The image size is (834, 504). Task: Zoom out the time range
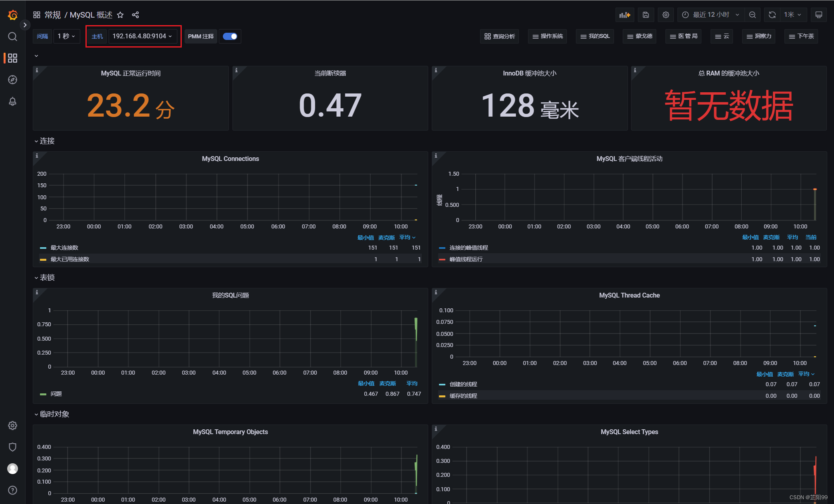coord(753,15)
